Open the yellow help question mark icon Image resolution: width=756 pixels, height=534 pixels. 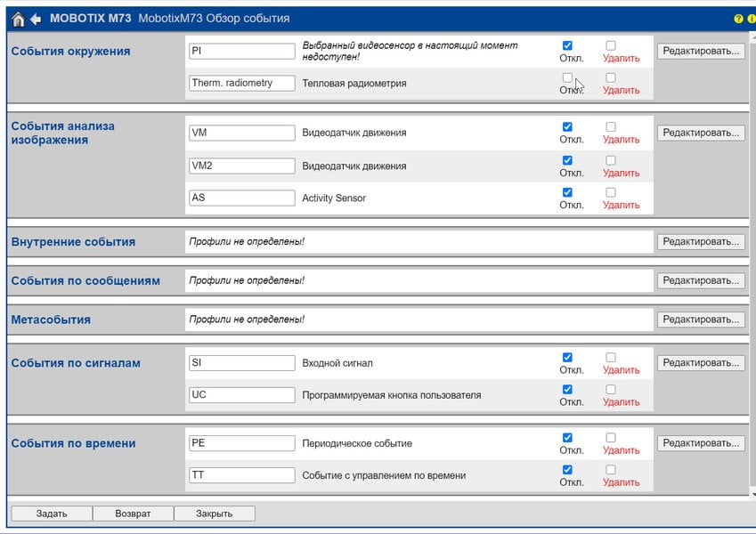click(738, 19)
